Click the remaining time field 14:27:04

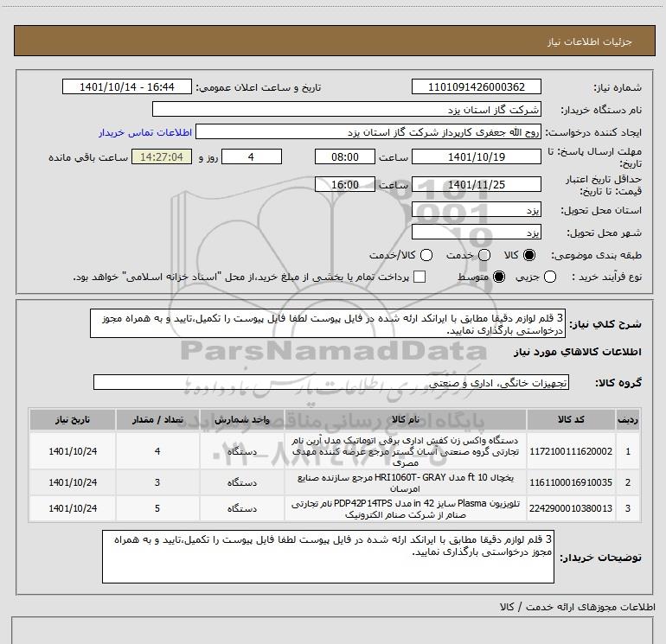[162, 156]
